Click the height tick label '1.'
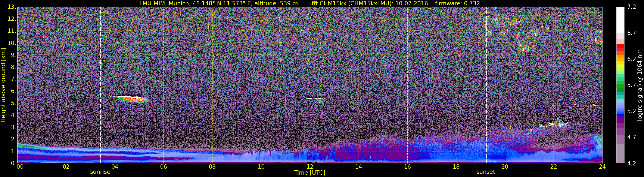The image size is (644, 177). coord(13,151)
